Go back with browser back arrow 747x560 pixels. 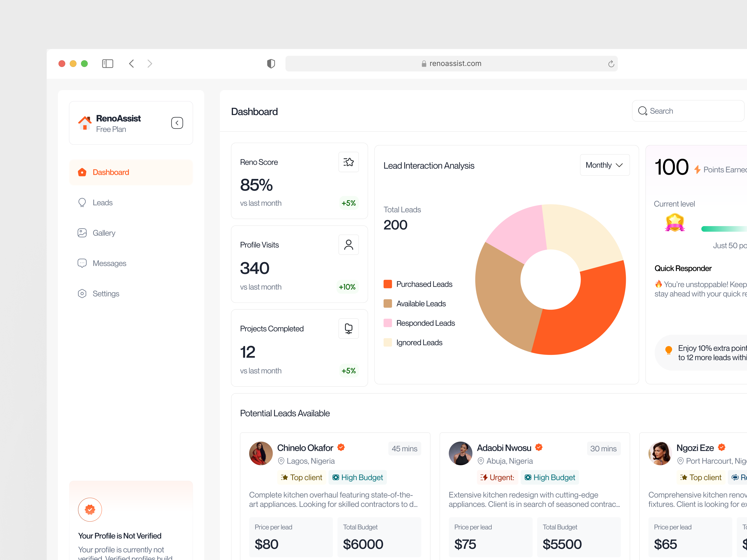coord(132,63)
